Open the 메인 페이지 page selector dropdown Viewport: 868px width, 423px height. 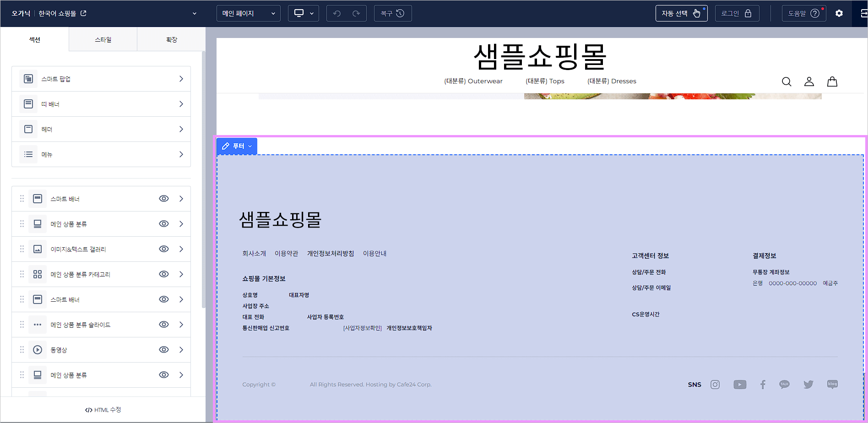(x=248, y=13)
